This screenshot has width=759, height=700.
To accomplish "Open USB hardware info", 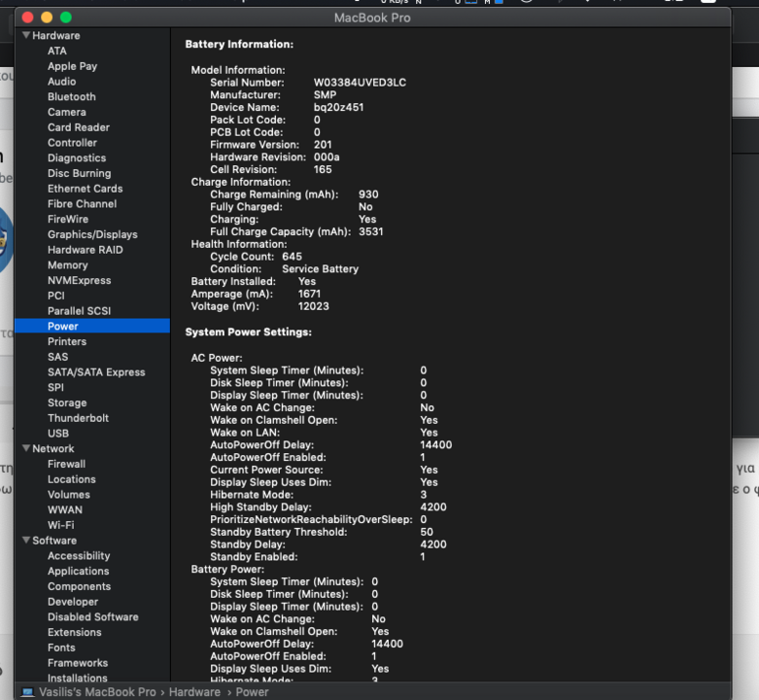I will (x=58, y=434).
